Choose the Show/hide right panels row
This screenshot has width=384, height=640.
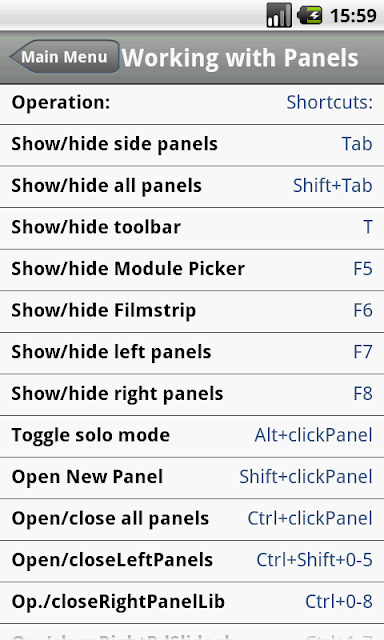[x=192, y=395]
